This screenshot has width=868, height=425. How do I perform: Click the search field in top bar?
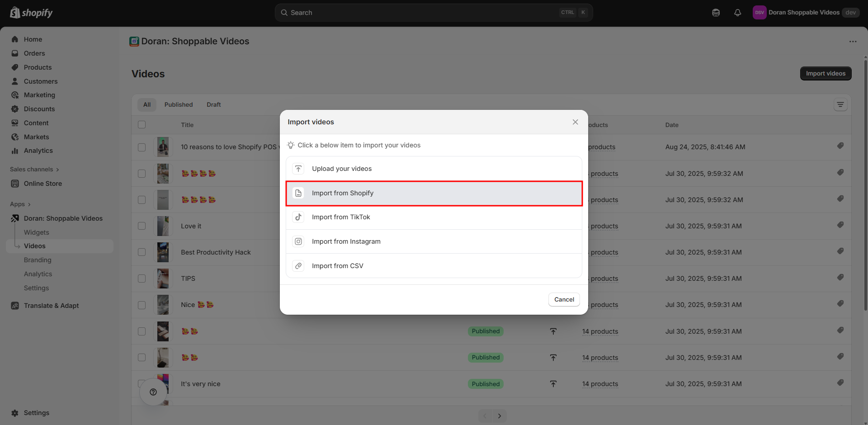434,13
